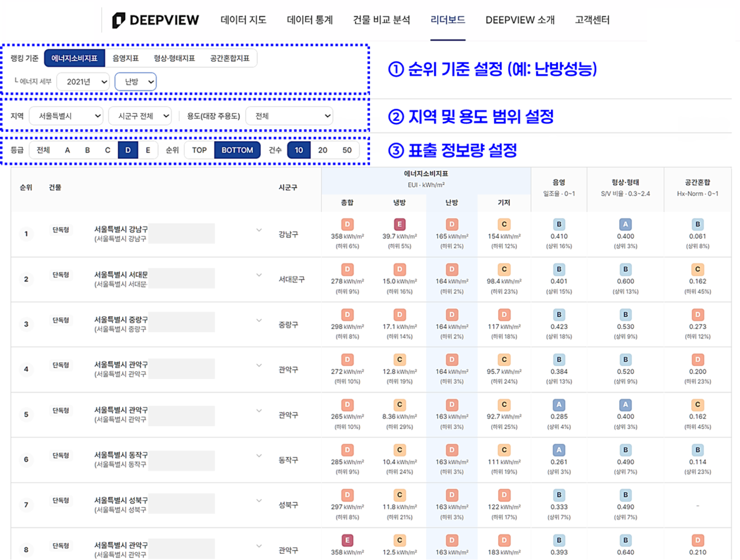Click the 냉방 column header
The image size is (740, 560).
(x=399, y=203)
